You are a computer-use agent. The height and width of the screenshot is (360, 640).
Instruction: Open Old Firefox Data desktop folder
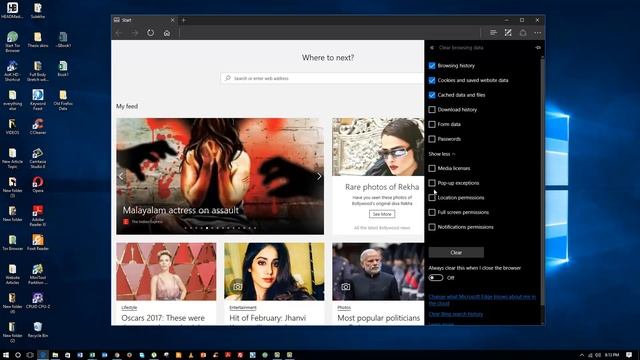(x=63, y=100)
